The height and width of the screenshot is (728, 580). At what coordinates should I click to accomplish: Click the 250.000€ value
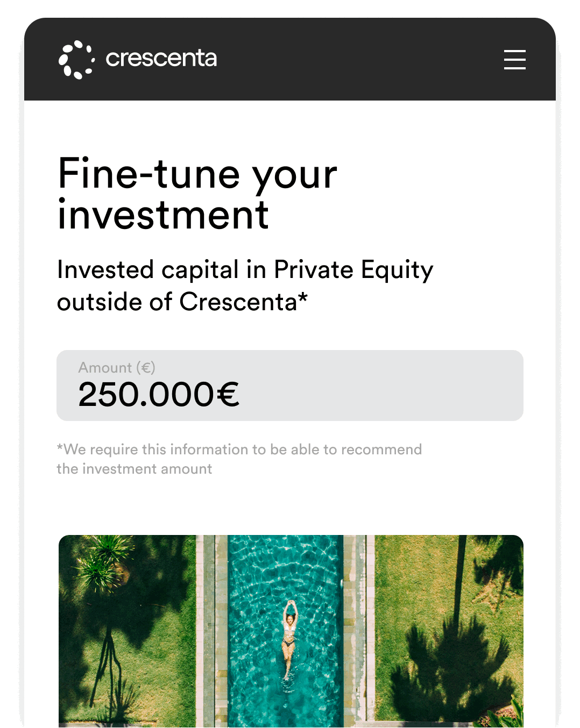coord(159,395)
